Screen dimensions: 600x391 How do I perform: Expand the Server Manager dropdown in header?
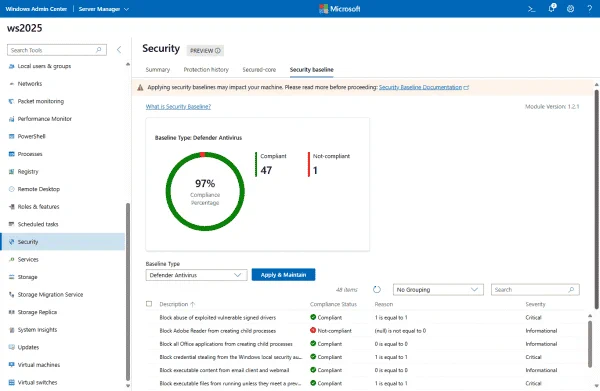tap(104, 9)
